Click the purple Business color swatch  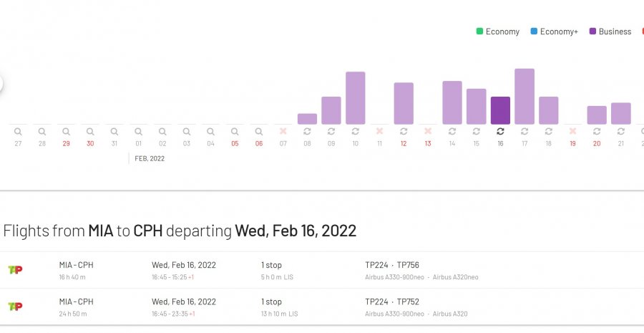pos(593,32)
